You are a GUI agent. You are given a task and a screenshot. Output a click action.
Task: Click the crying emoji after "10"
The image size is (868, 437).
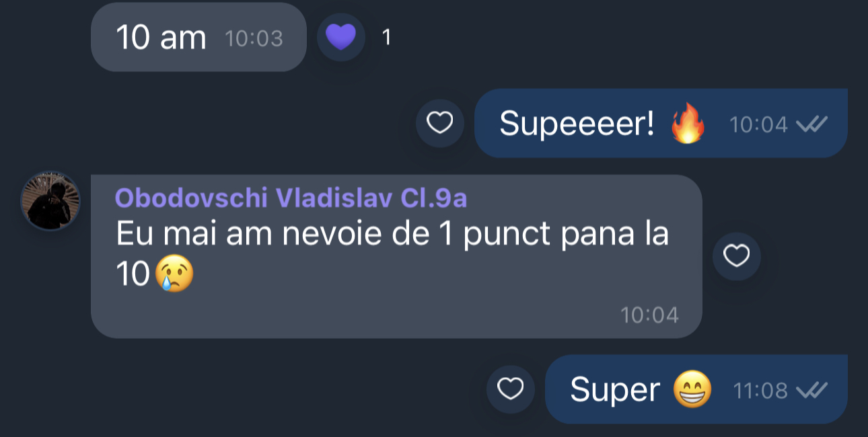pos(174,275)
